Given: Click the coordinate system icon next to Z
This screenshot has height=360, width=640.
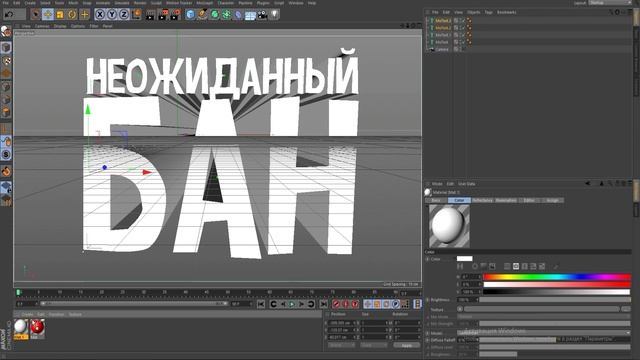Looking at the screenshot, I should pos(137,15).
